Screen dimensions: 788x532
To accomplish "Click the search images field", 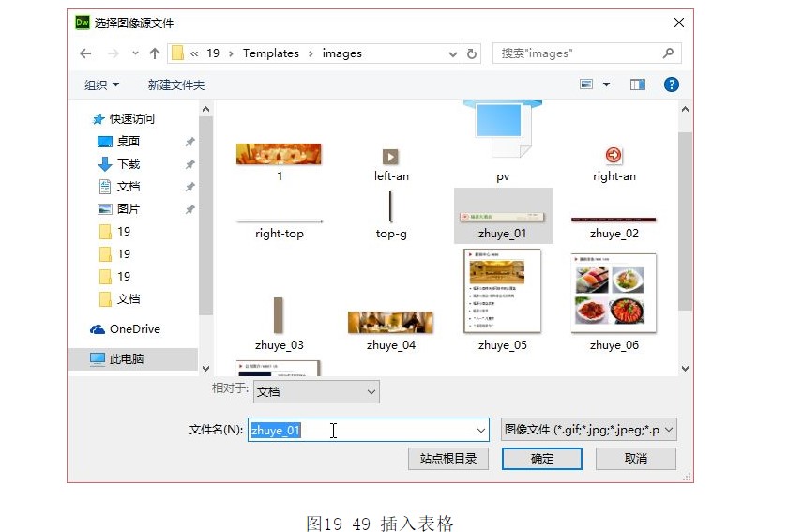I will pos(577,53).
